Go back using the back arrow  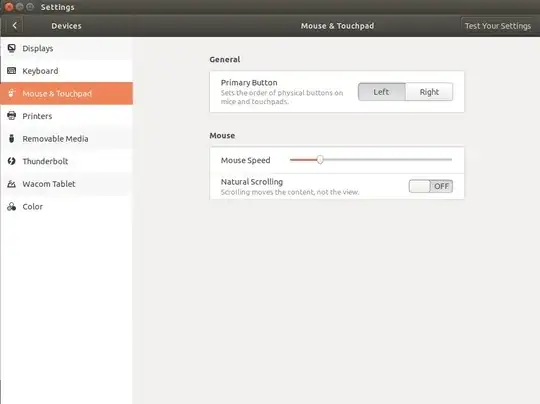(14, 25)
